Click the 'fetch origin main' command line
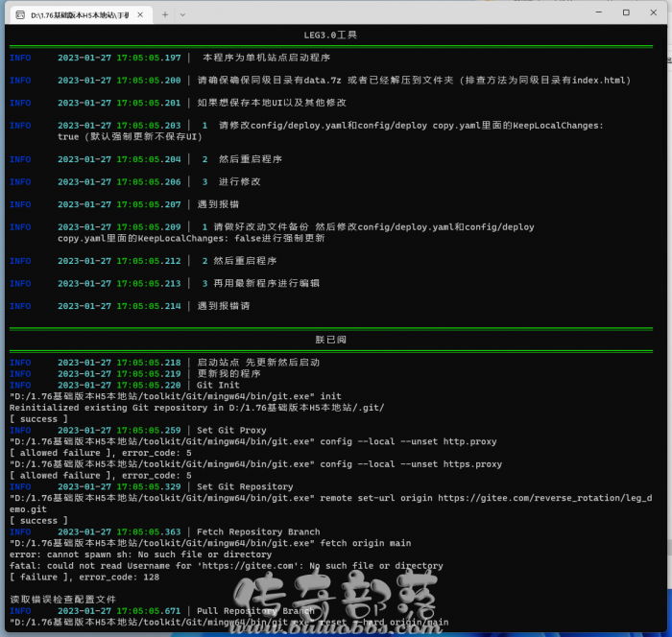 210,543
